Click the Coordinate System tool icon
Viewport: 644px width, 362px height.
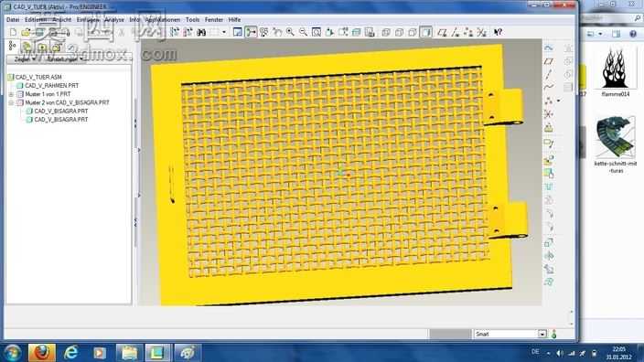click(549, 113)
